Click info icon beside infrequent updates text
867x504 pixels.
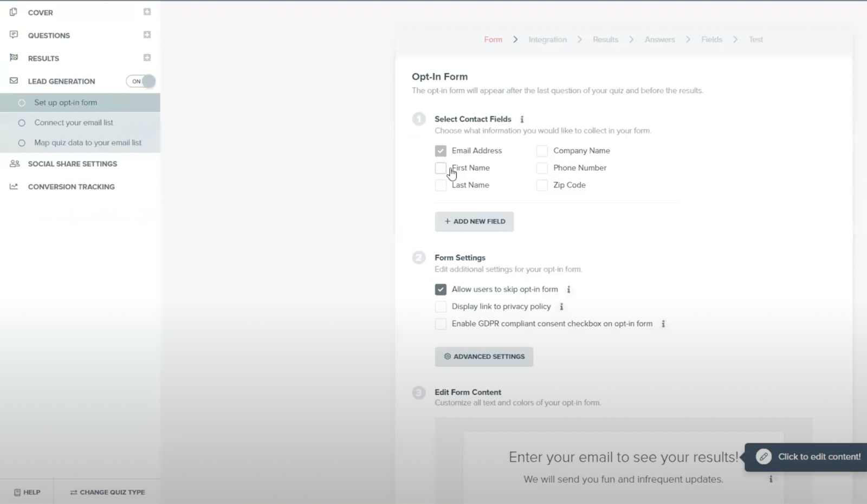(771, 479)
